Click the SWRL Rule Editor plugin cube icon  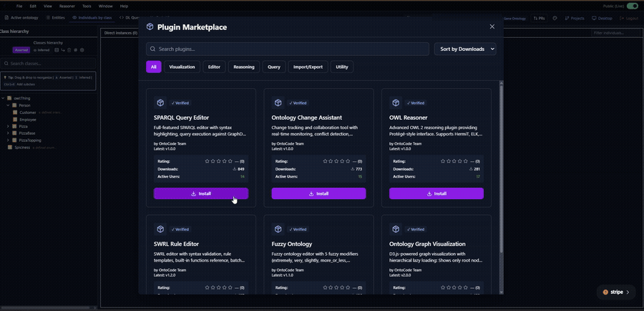tap(160, 229)
